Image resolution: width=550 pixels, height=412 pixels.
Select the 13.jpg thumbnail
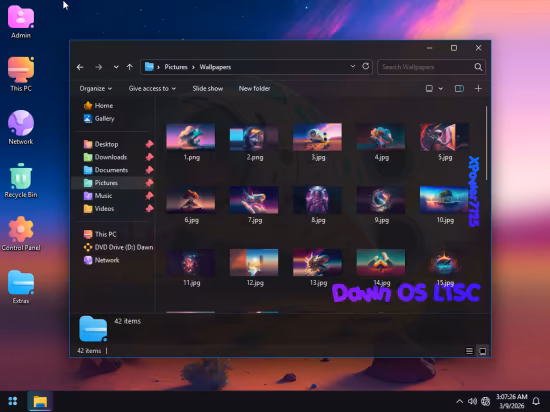(317, 263)
